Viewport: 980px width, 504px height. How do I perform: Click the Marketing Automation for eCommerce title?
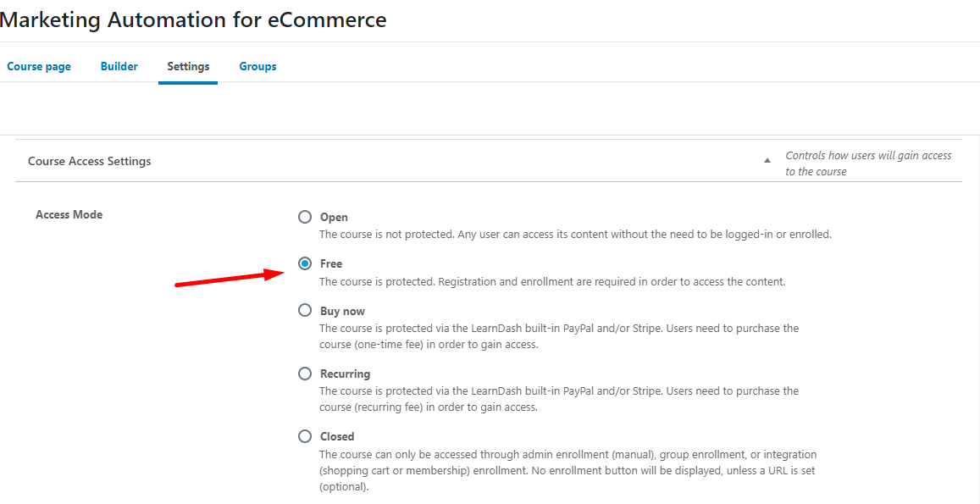click(193, 19)
